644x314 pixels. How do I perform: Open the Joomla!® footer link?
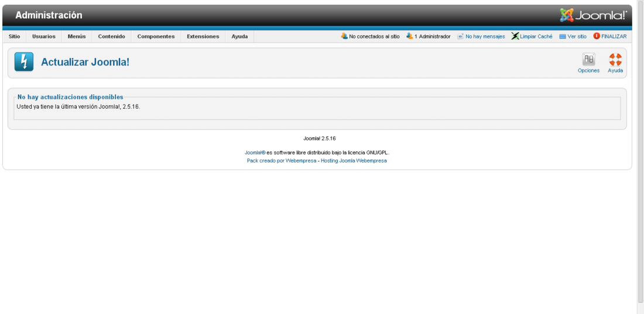(255, 152)
